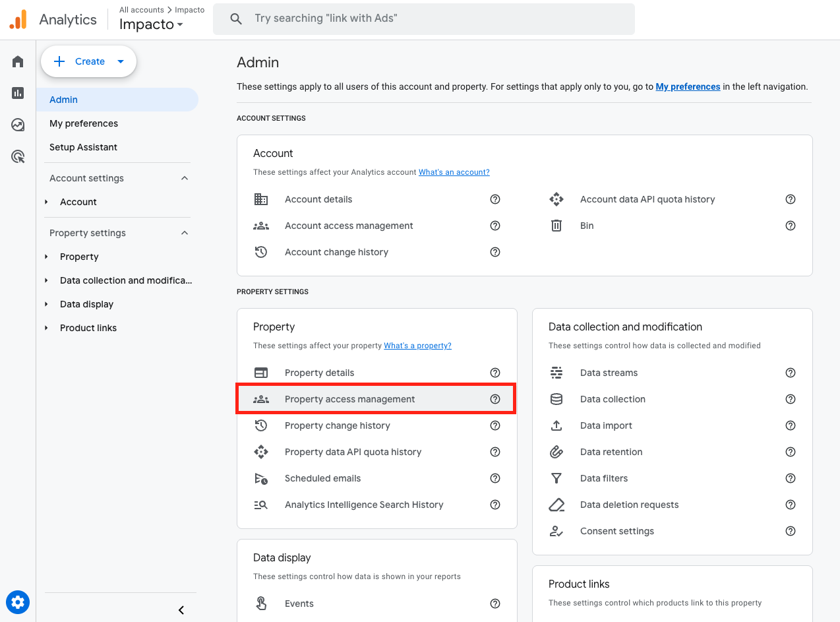
Task: Collapse the Property settings sidebar section
Action: coord(185,233)
